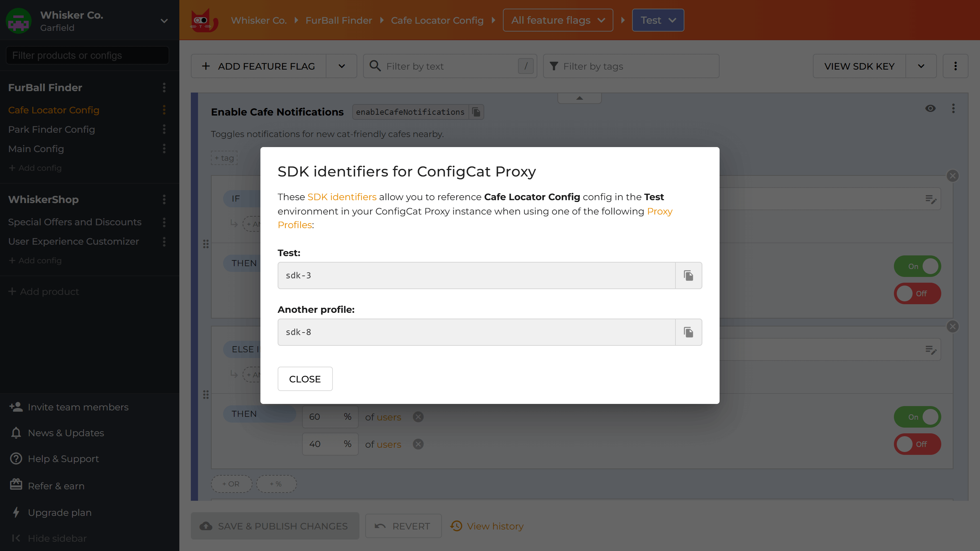Expand the VIEW SDK KEY chevron
This screenshot has height=551, width=980.
tap(921, 66)
